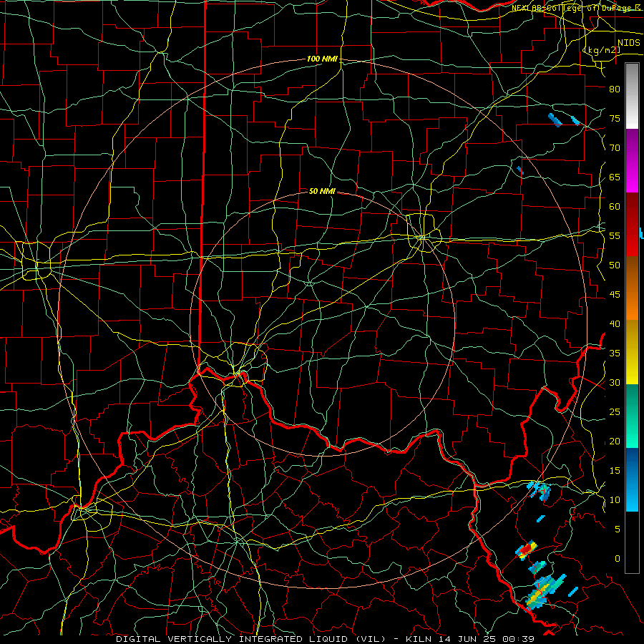Click the NEXLAB-College of DuPage credit text

click(x=577, y=7)
